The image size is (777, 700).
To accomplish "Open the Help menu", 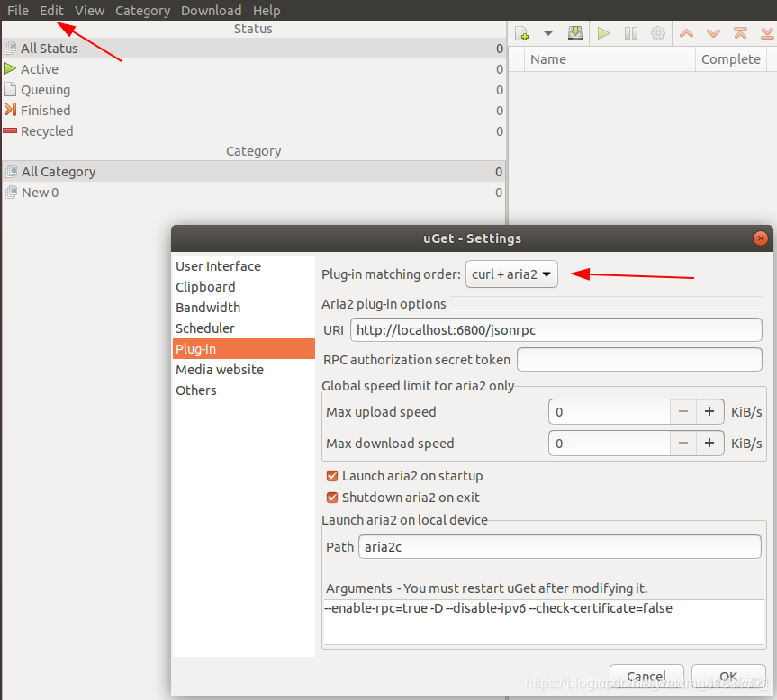I will click(x=267, y=11).
